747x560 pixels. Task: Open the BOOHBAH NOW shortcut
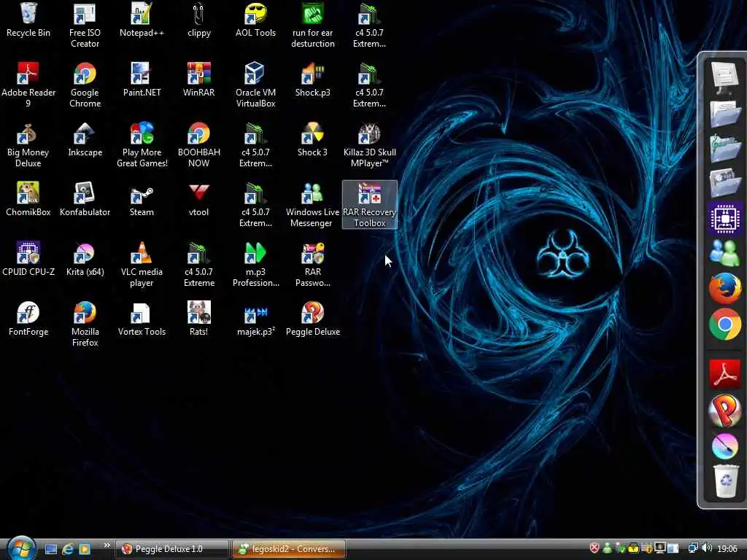pyautogui.click(x=198, y=145)
